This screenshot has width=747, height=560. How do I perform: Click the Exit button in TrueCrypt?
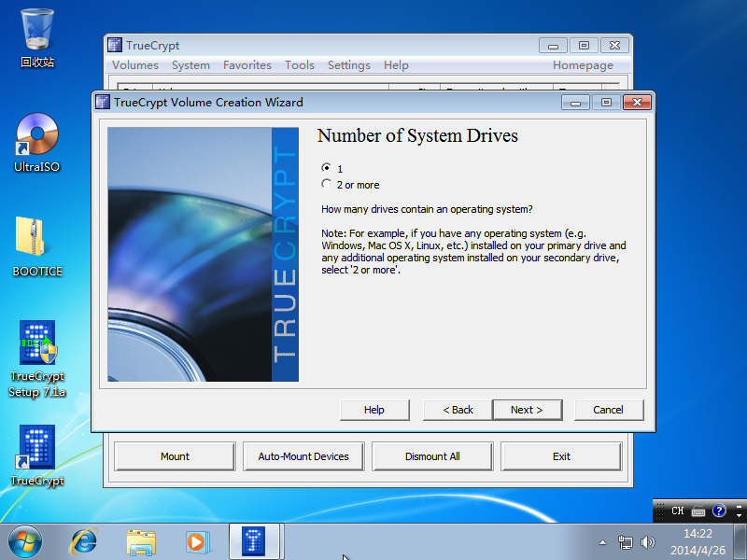pos(561,456)
